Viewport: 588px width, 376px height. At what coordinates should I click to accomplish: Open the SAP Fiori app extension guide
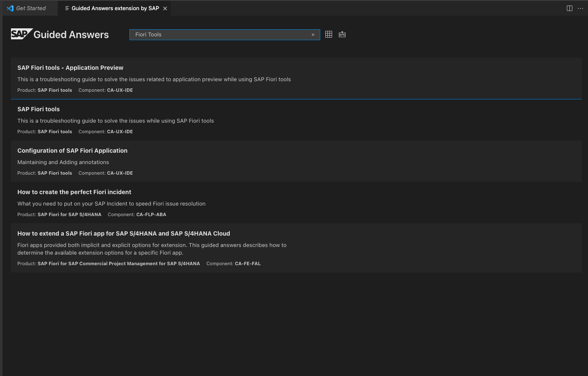click(124, 233)
